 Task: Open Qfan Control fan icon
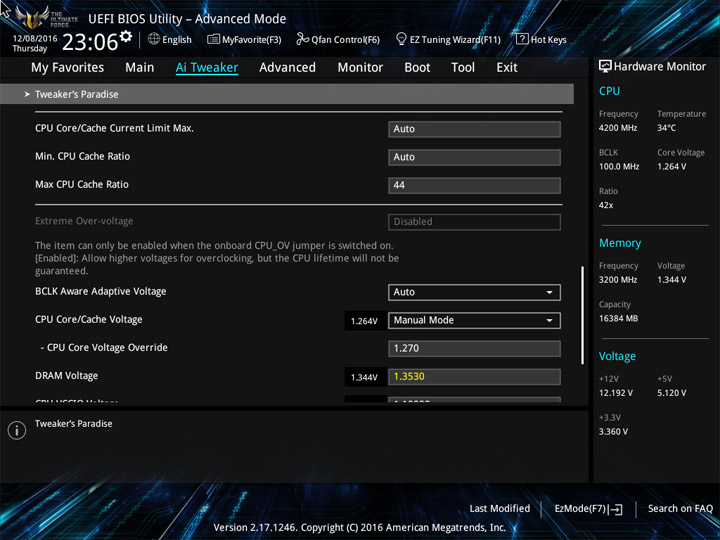click(303, 39)
